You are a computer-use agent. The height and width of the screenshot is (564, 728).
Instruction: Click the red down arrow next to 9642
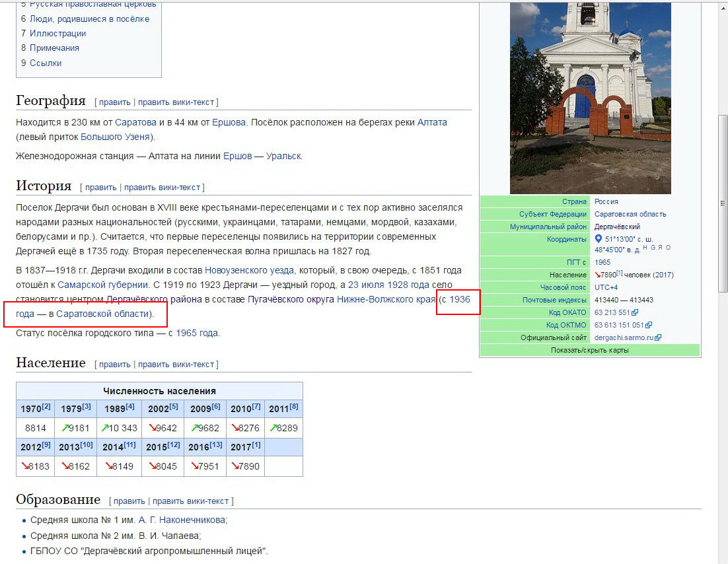[153, 428]
